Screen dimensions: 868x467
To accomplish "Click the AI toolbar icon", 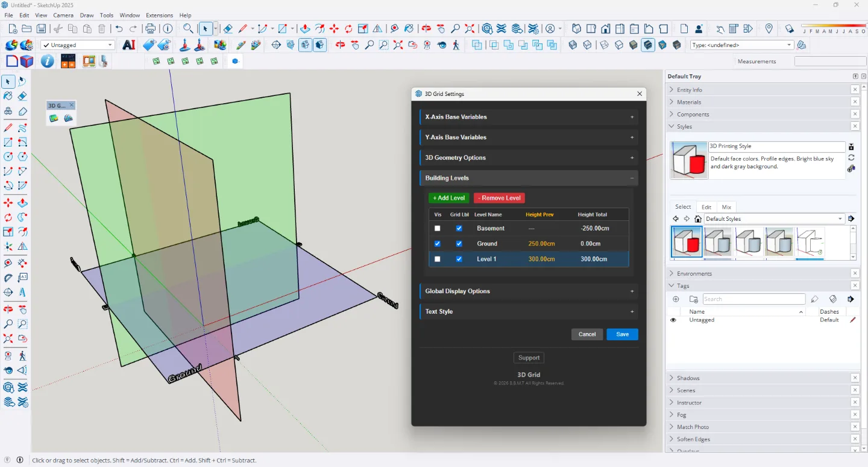I will (x=128, y=45).
